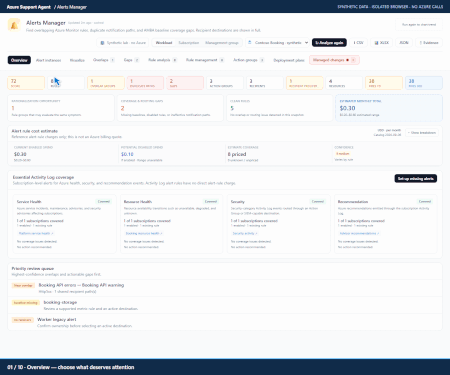Viewport: 450px width, 375px height.
Task: Follow the Platform service health link
Action: point(36,233)
